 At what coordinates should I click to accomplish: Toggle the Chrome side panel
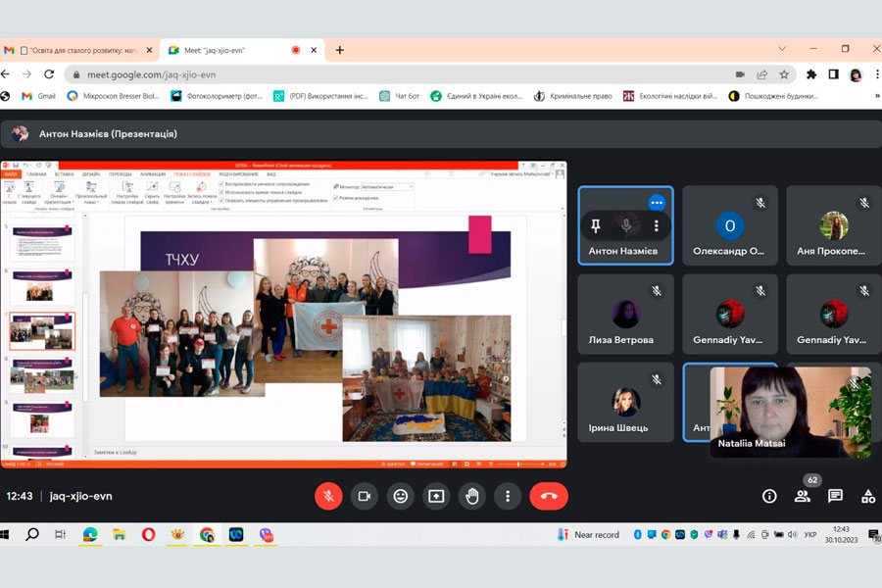point(834,74)
